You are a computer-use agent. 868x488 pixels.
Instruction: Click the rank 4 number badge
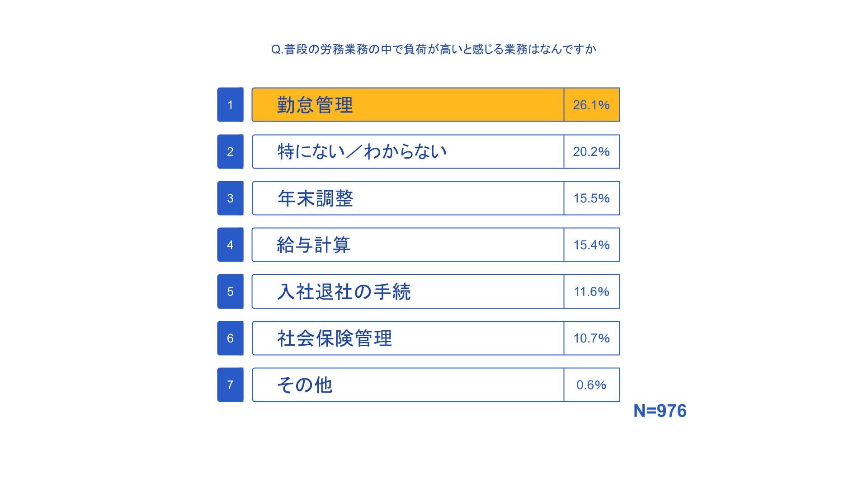(230, 245)
